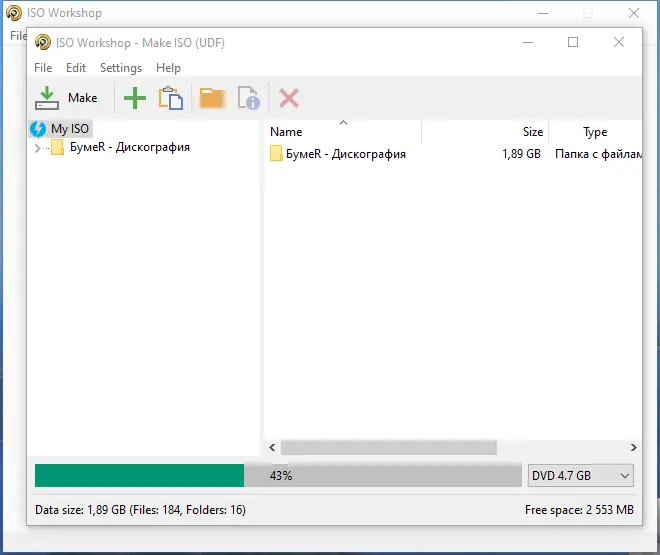Open the Settings menu
The height and width of the screenshot is (555, 660).
(x=121, y=68)
